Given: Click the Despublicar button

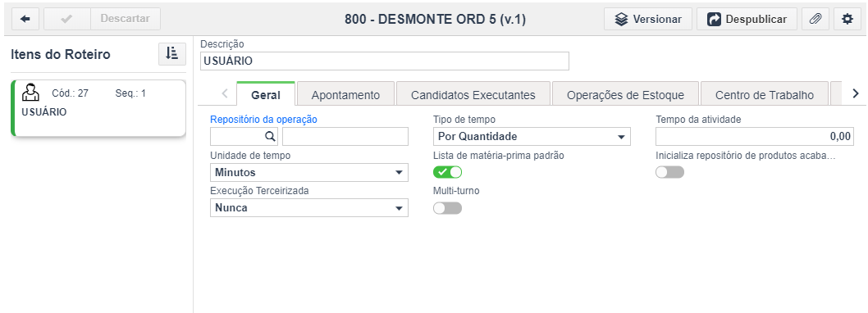Looking at the screenshot, I should [747, 19].
